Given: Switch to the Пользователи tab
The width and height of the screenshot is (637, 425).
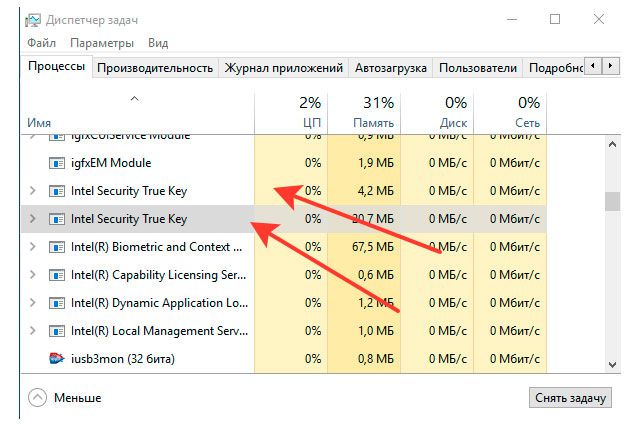Looking at the screenshot, I should tap(478, 68).
